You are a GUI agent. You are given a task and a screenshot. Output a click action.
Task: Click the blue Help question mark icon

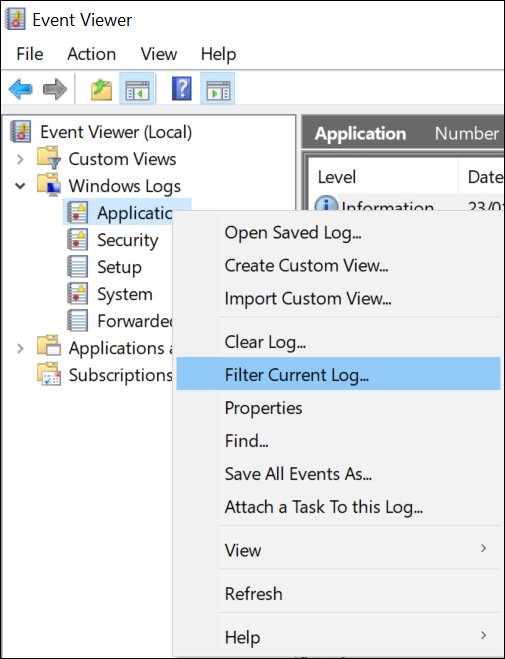click(181, 89)
